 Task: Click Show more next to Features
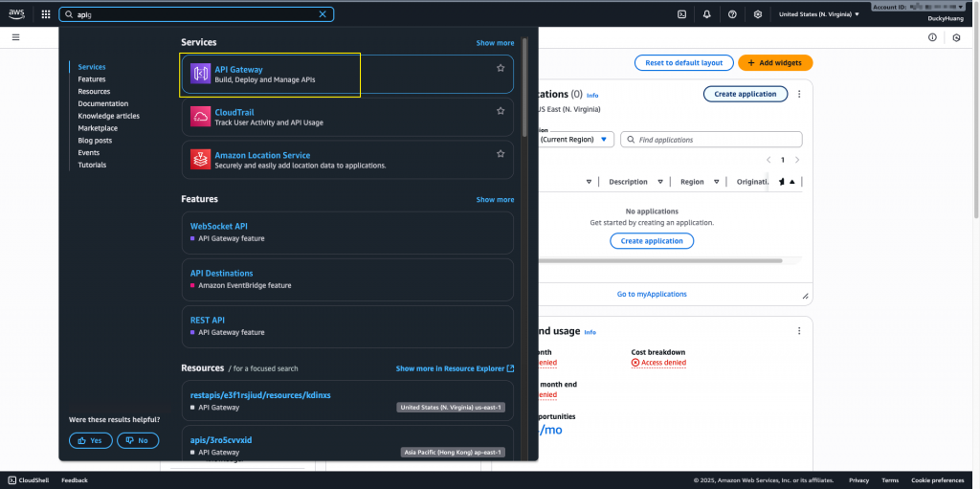(x=495, y=199)
